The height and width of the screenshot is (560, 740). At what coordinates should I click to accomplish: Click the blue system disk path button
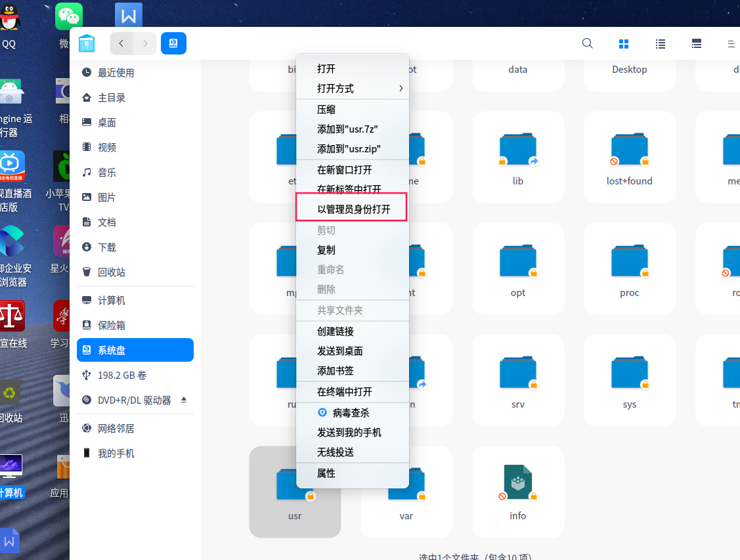173,43
